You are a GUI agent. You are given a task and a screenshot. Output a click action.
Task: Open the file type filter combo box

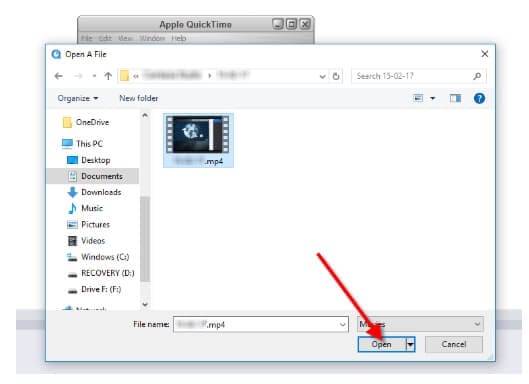coord(420,324)
